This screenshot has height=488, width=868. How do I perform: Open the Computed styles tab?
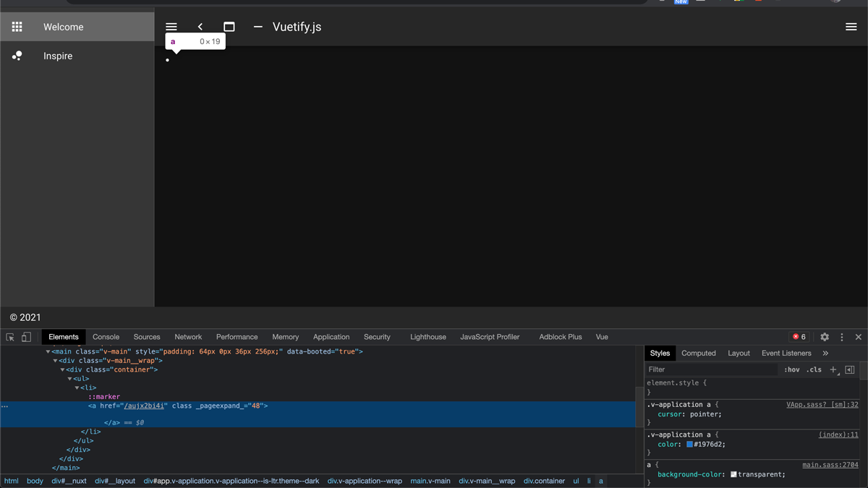[x=698, y=353]
